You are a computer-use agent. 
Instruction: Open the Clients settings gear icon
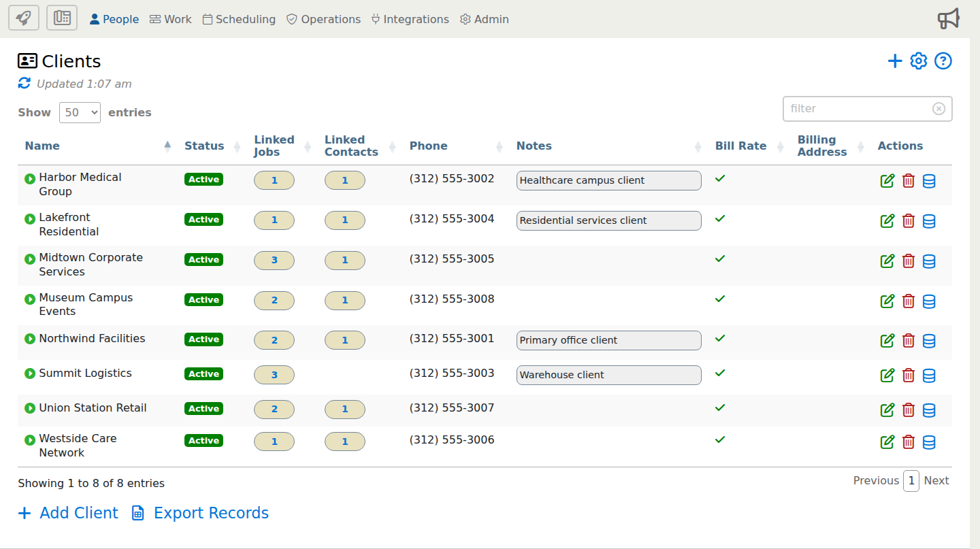pos(919,61)
